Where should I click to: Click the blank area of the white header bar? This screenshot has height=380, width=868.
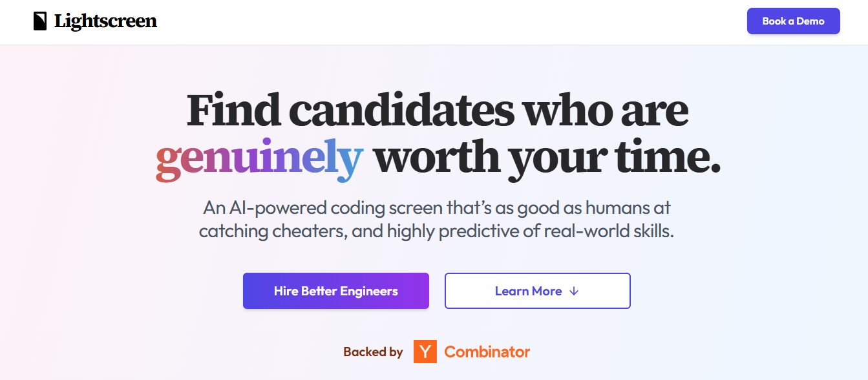452,22
